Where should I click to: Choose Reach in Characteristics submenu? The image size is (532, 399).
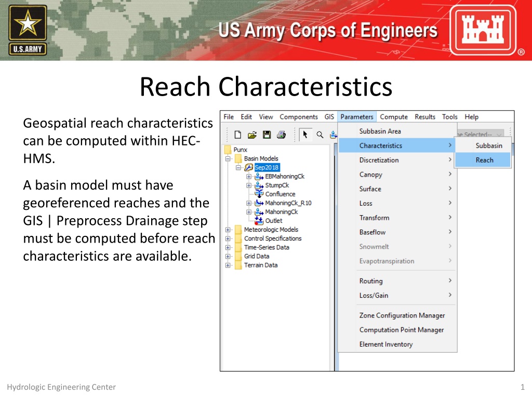(x=483, y=160)
